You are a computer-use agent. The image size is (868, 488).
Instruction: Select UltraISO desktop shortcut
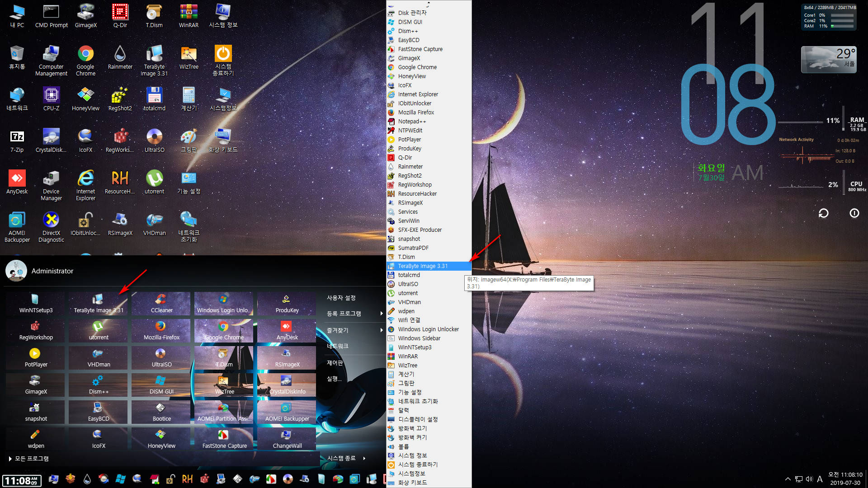[154, 141]
